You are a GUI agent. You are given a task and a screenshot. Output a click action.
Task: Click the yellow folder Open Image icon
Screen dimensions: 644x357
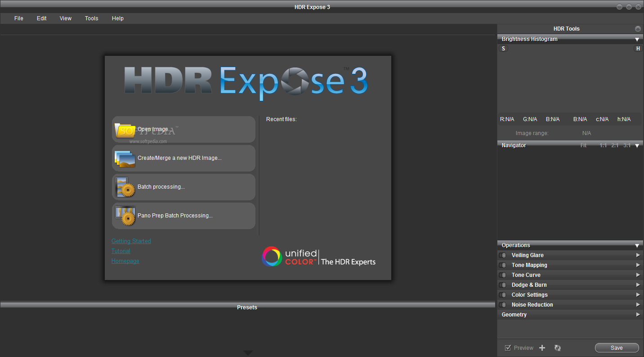pyautogui.click(x=125, y=130)
